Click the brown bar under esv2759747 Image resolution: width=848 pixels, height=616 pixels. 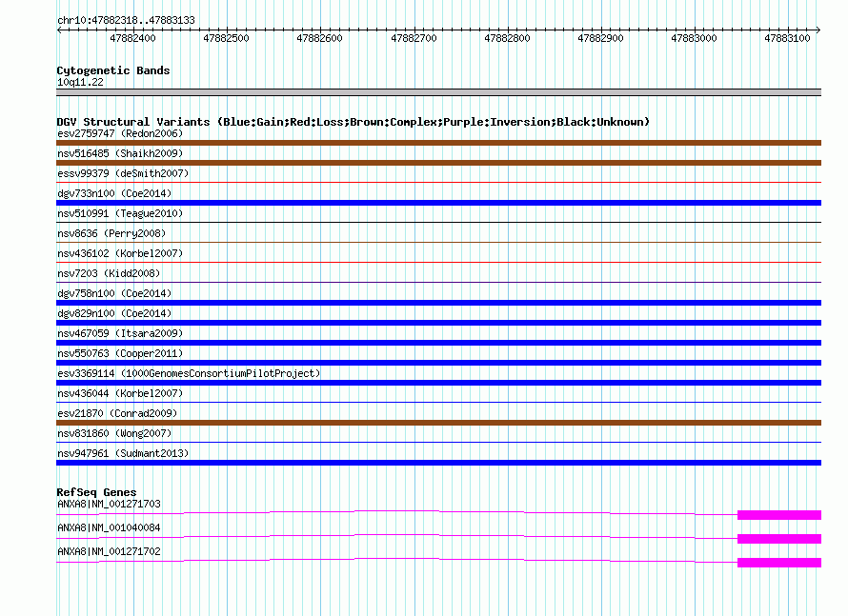click(438, 143)
